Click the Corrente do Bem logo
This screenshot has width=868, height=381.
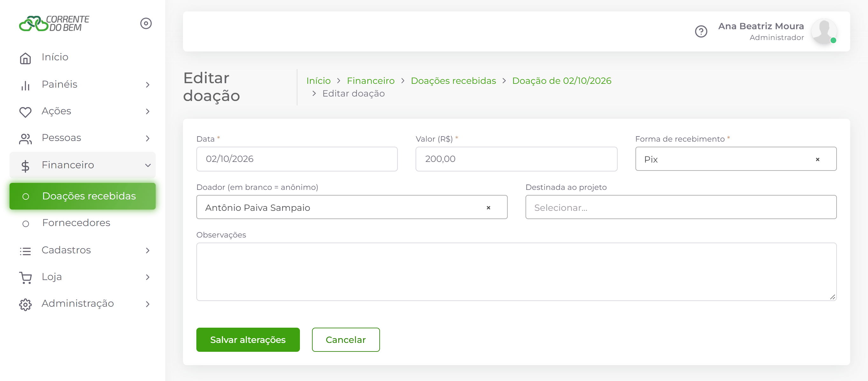pos(54,23)
